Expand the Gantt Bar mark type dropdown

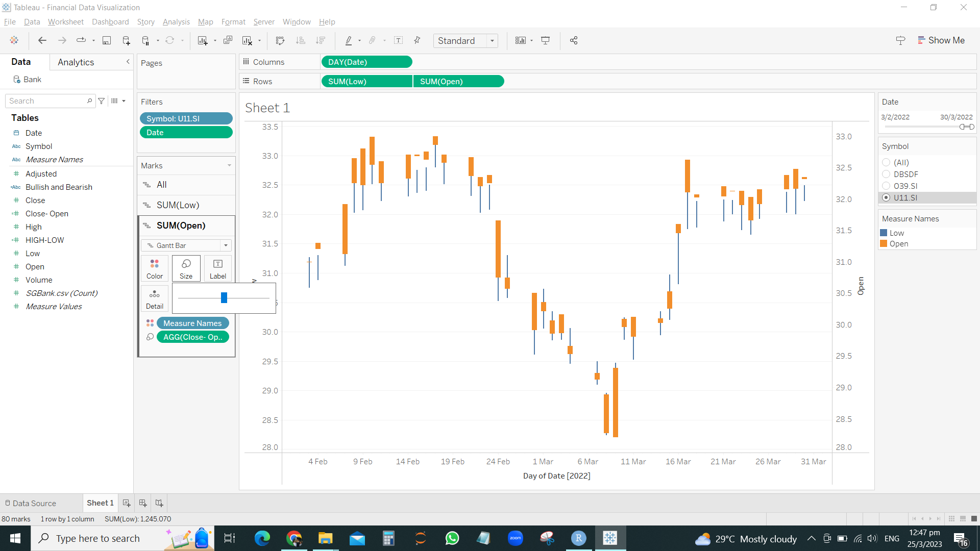(x=226, y=245)
